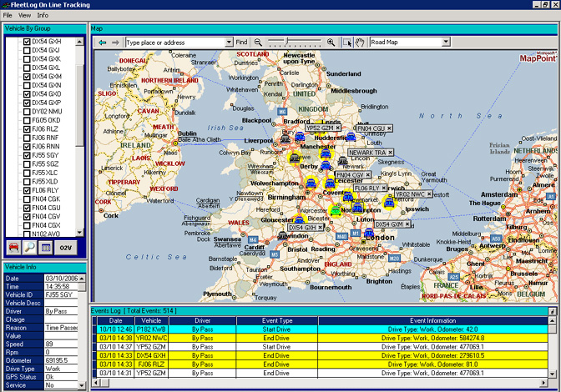Viewport: 561px width, 392px height.
Task: Open the Road Map style dropdown
Action: point(446,43)
